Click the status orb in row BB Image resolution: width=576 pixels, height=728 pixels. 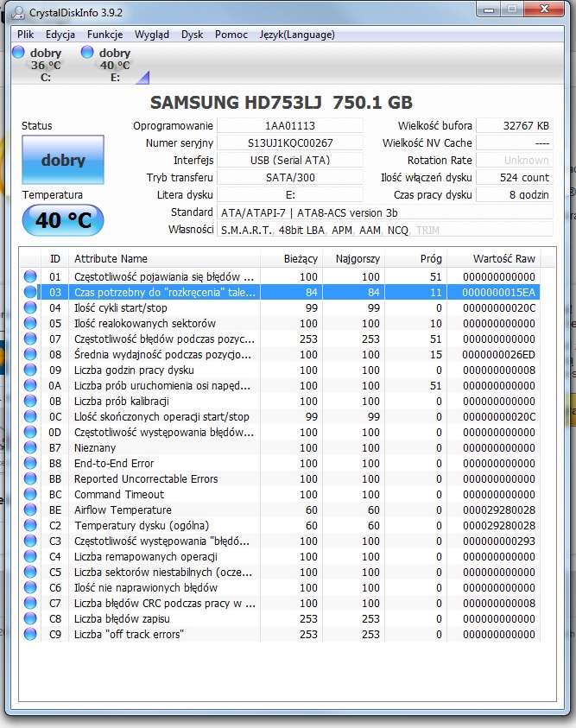[30, 478]
